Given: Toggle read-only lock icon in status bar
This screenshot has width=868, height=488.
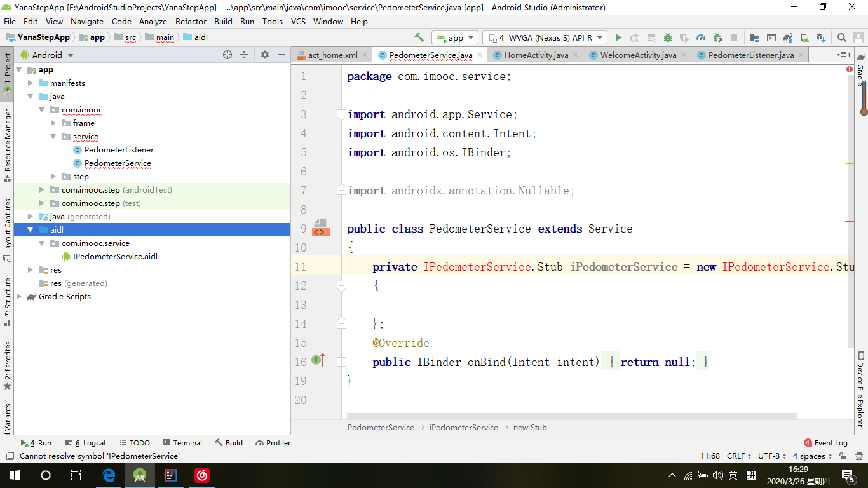Looking at the screenshot, I should [x=843, y=456].
